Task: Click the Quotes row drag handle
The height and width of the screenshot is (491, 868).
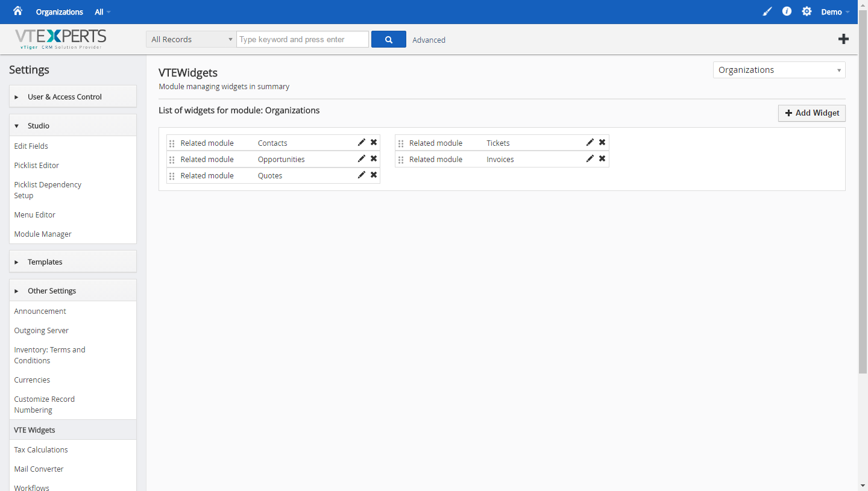Action: point(172,176)
